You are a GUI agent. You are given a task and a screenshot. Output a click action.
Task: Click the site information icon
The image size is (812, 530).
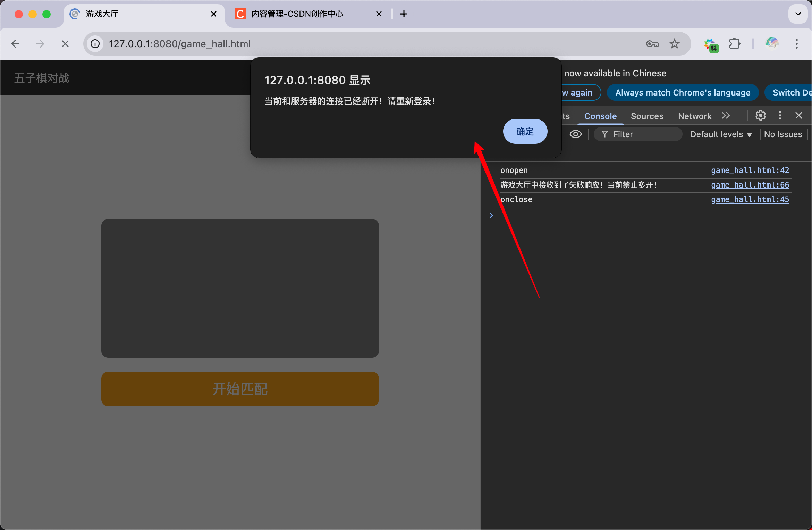coord(95,44)
